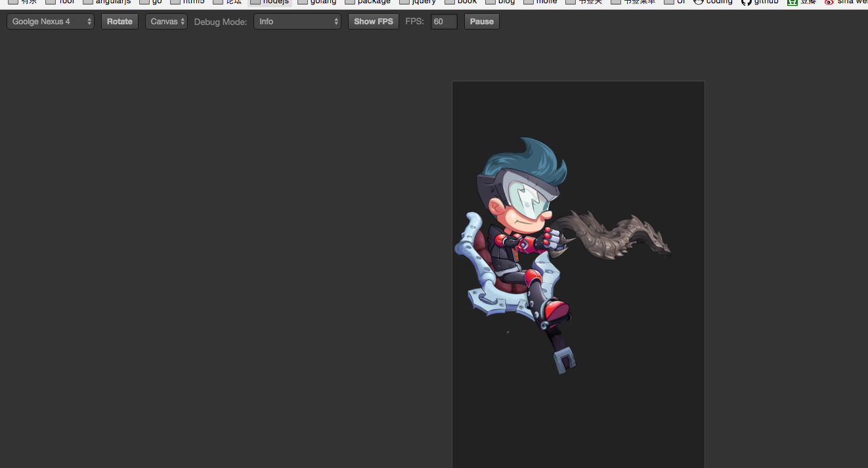868x468 pixels.
Task: Focus the FPS input field showing 60
Action: pos(444,22)
